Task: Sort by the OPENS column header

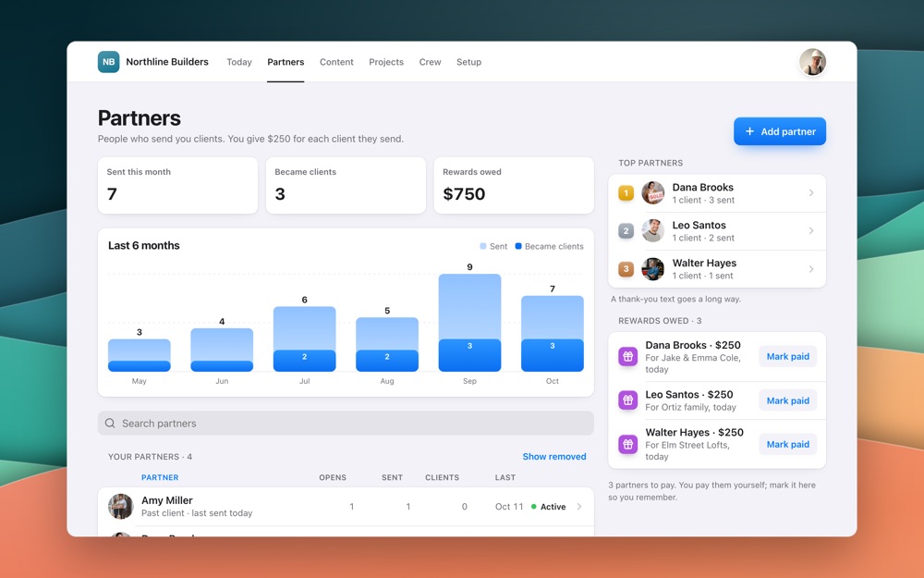Action: click(333, 477)
